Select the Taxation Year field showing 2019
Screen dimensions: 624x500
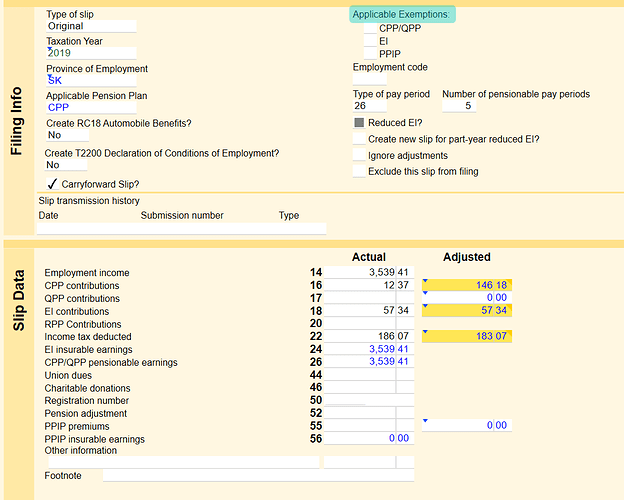(91, 53)
